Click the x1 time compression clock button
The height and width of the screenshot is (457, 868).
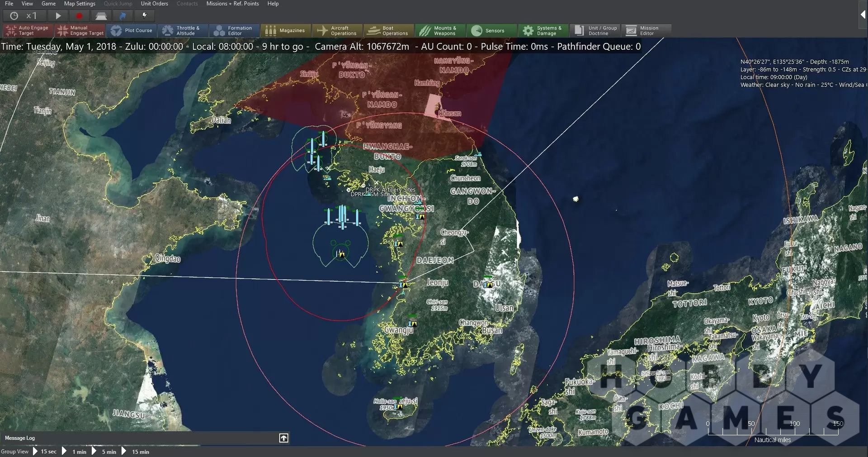point(24,16)
